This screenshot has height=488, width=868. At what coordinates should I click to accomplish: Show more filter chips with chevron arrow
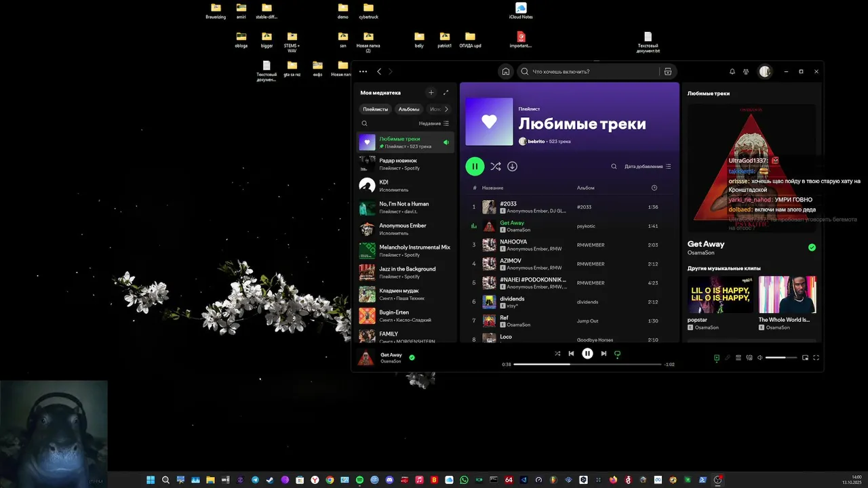tap(446, 109)
